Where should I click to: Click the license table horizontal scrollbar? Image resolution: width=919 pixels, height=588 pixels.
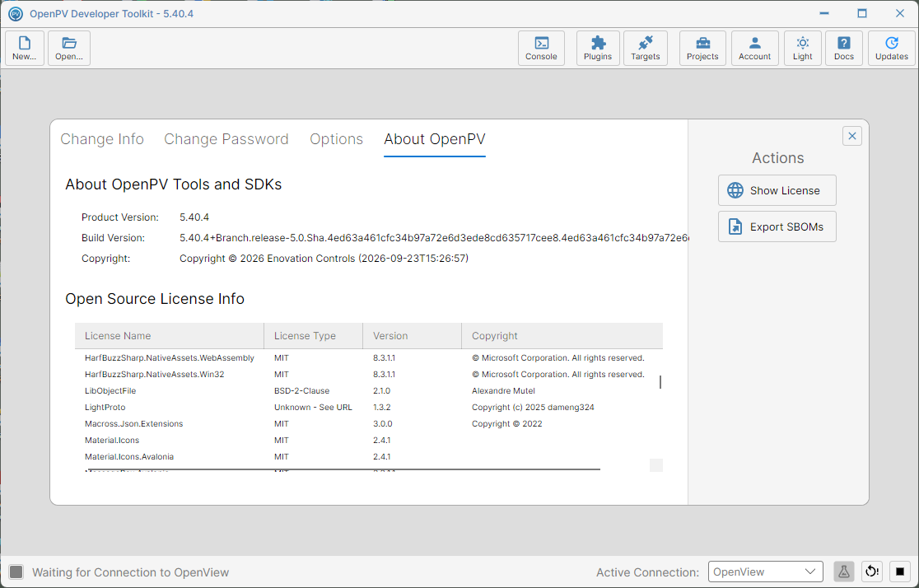(x=343, y=469)
